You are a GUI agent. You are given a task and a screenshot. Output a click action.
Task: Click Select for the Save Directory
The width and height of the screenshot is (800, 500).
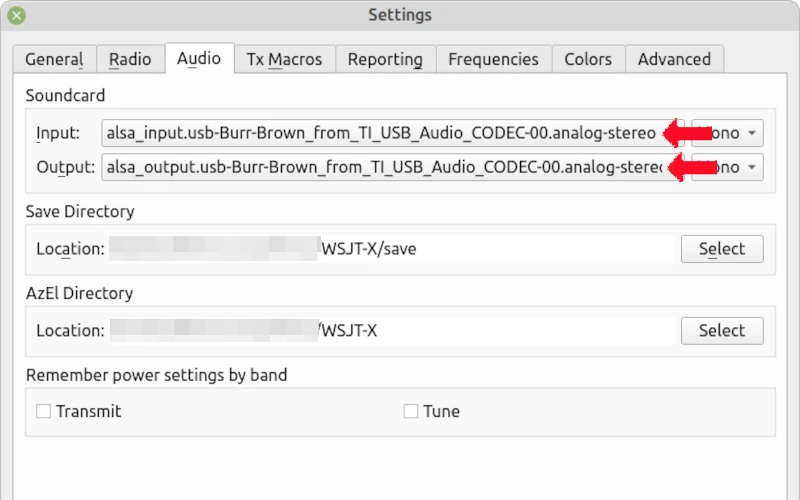(x=722, y=249)
